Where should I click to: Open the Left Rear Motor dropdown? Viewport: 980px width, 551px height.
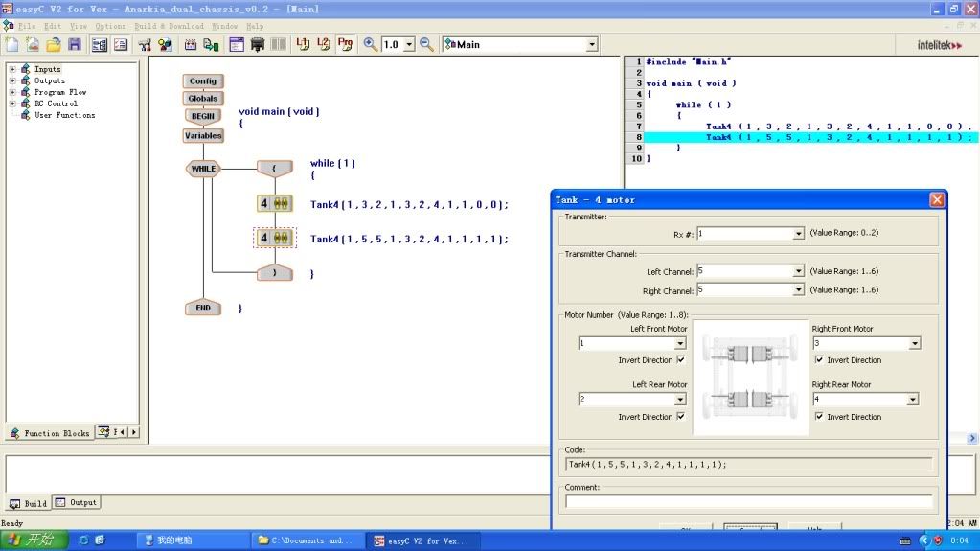click(680, 399)
